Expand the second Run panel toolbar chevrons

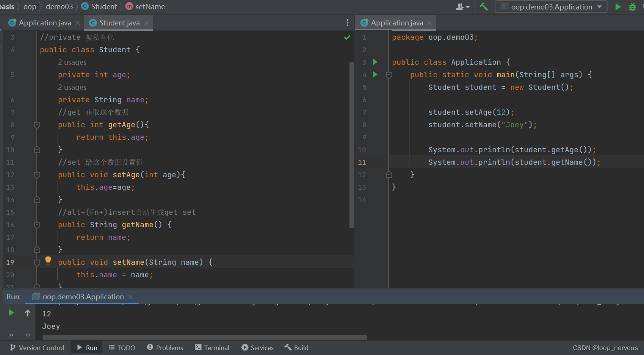pyautogui.click(x=28, y=335)
